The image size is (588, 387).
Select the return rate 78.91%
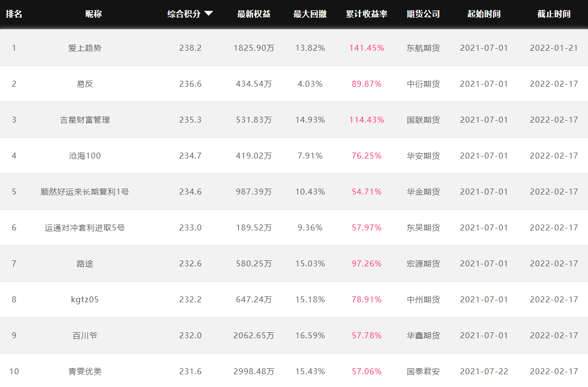[367, 300]
